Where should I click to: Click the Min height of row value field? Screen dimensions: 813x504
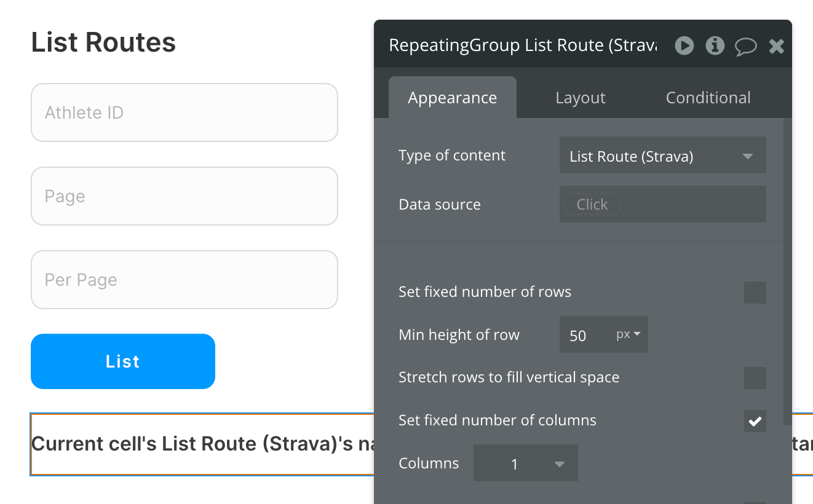point(584,336)
